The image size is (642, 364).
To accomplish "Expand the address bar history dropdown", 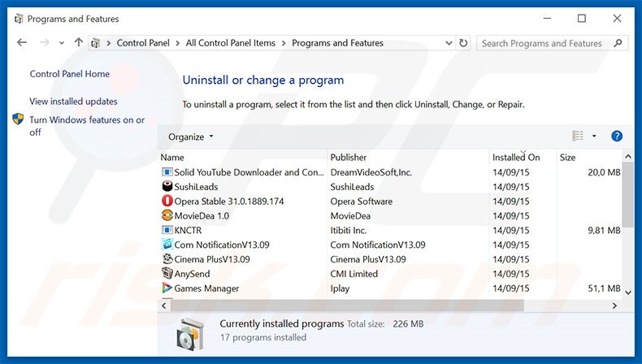I will (x=449, y=43).
